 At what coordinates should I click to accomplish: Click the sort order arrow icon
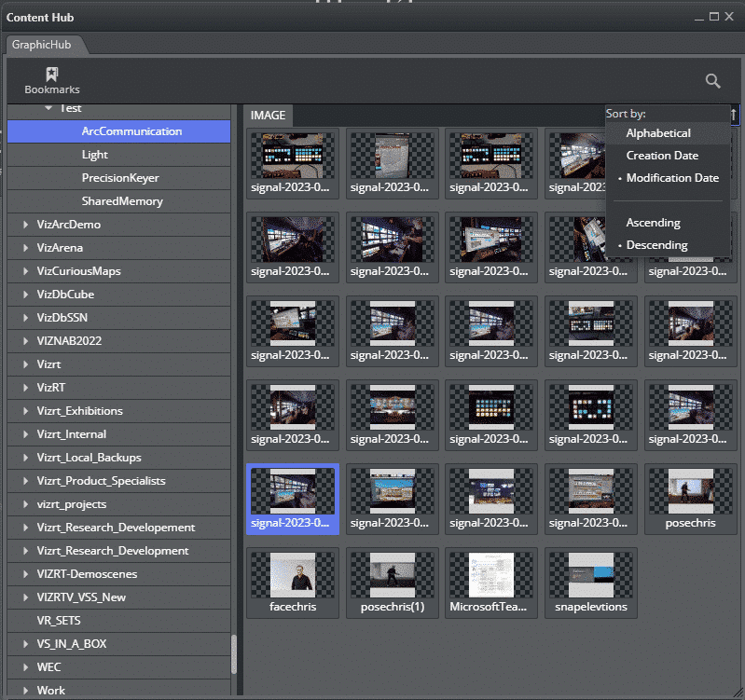734,115
